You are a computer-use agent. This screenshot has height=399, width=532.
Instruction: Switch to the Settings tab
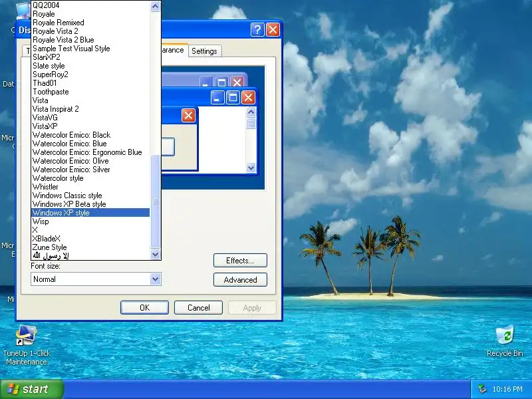coord(204,51)
